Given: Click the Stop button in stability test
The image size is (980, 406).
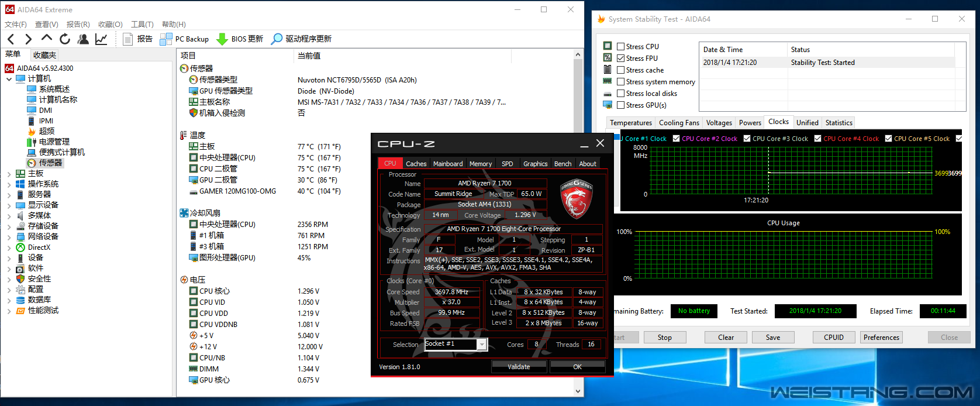Looking at the screenshot, I should coord(664,338).
